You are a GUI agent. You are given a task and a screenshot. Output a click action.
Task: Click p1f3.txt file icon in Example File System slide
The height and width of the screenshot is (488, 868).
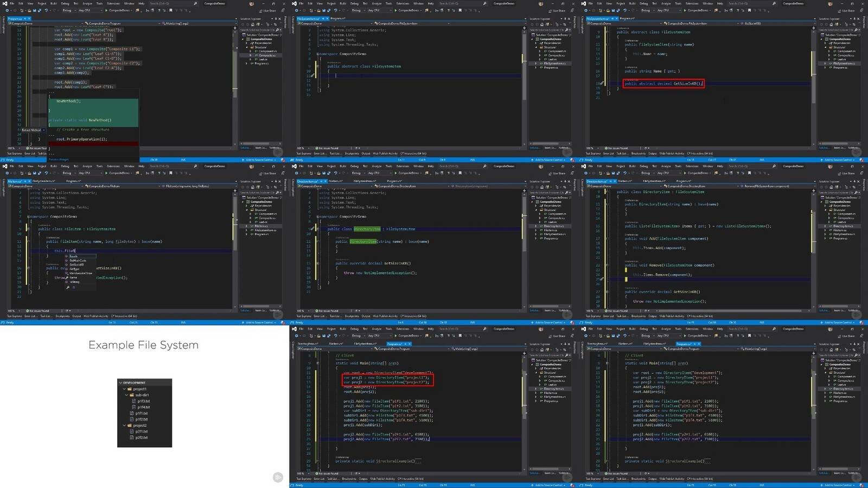133,401
